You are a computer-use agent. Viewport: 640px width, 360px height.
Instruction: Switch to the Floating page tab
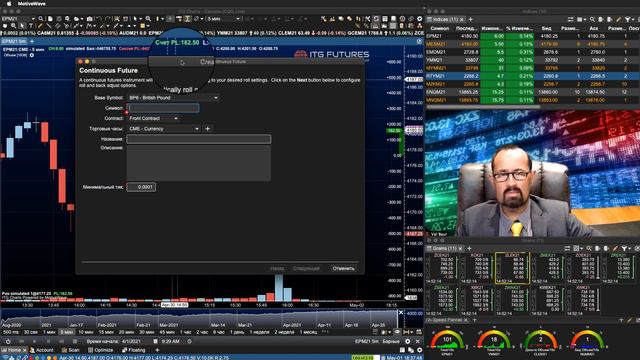(x=133, y=350)
